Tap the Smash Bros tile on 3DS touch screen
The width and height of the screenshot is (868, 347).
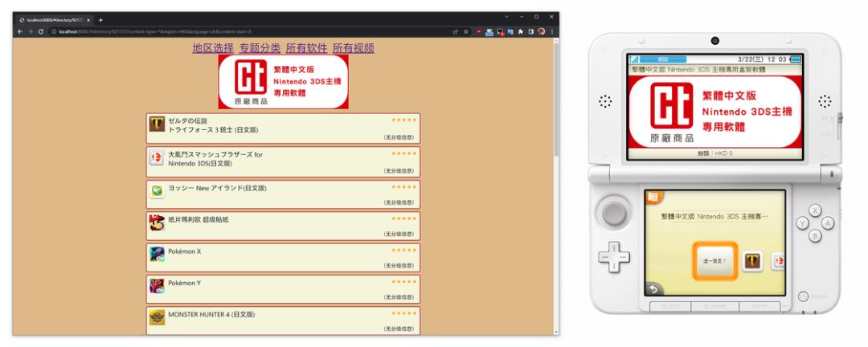pos(778,261)
